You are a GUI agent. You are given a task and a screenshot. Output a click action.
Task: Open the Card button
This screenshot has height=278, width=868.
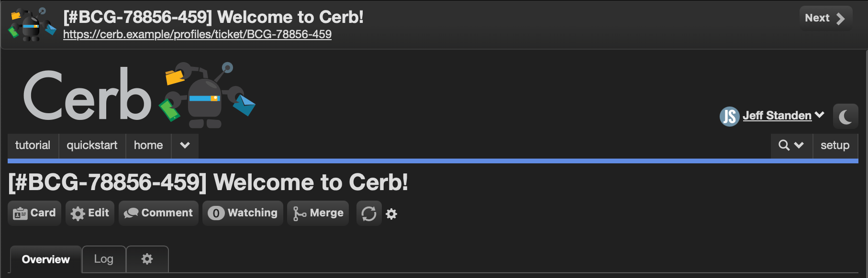pos(34,213)
